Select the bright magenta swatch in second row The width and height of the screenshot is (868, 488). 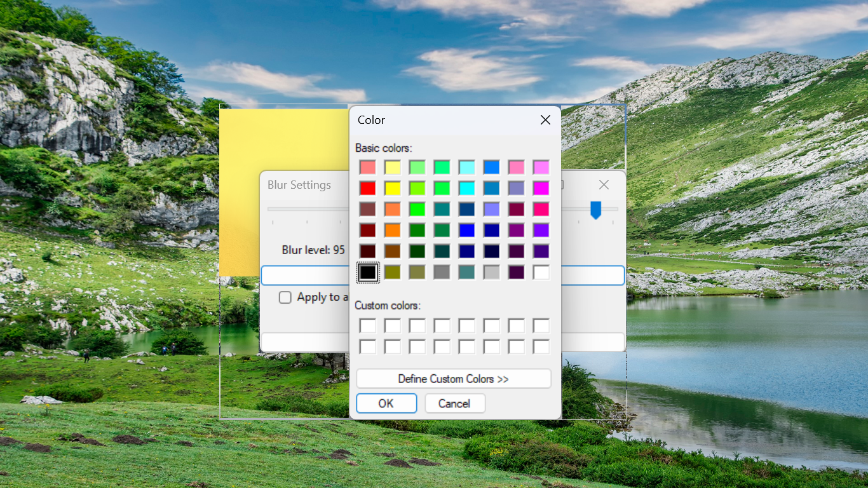click(x=541, y=188)
